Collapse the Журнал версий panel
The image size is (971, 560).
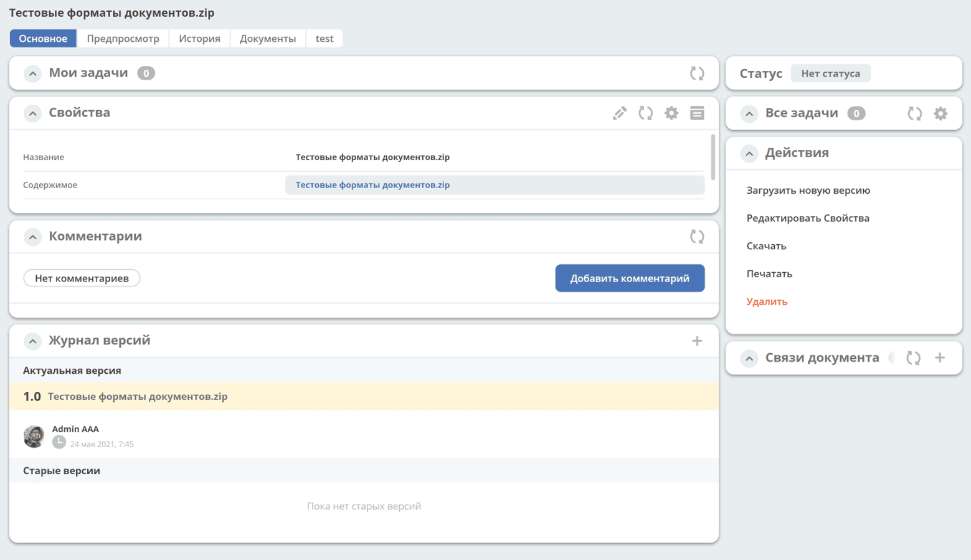click(32, 341)
